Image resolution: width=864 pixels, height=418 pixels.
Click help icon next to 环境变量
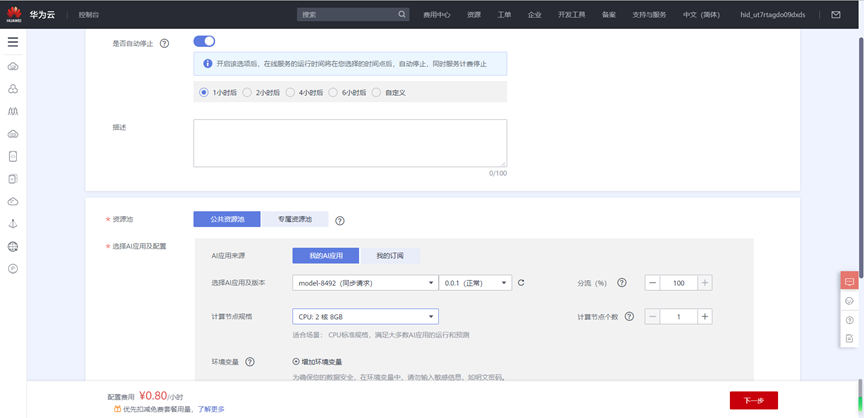coord(250,362)
